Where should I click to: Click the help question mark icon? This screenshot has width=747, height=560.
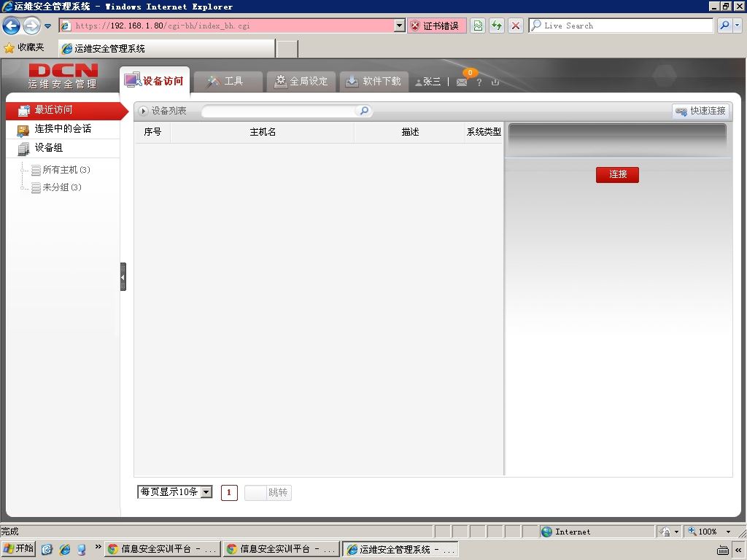click(479, 82)
